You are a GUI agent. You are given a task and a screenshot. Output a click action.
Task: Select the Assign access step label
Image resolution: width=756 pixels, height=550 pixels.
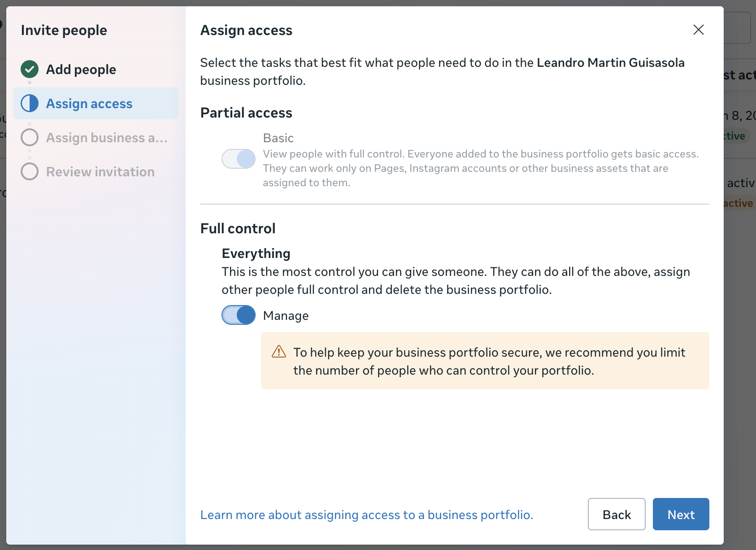(89, 104)
